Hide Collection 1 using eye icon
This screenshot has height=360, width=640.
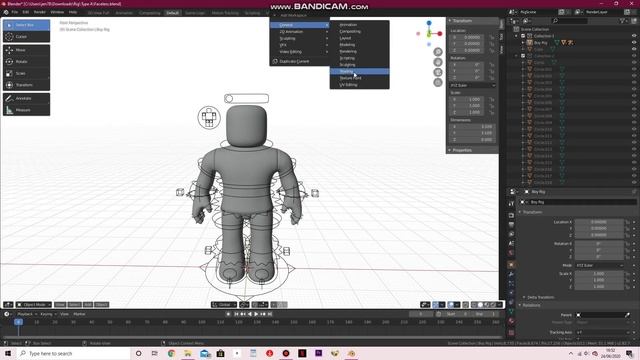pyautogui.click(x=634, y=36)
